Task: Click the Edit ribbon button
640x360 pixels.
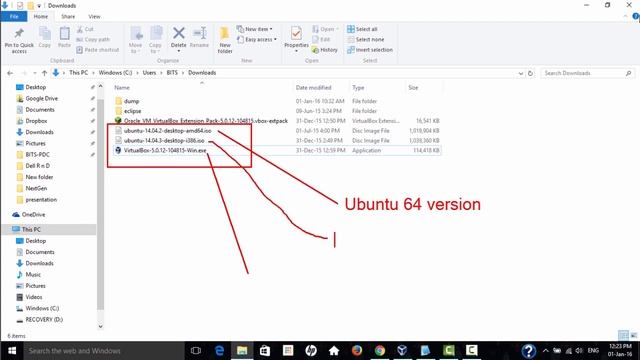Action: pyautogui.click(x=321, y=39)
